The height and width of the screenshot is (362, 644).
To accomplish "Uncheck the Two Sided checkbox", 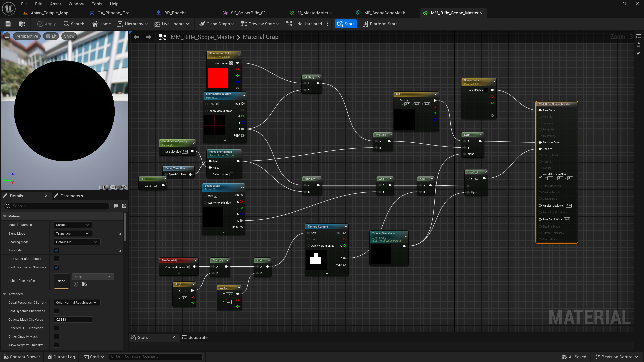I will 56,250.
